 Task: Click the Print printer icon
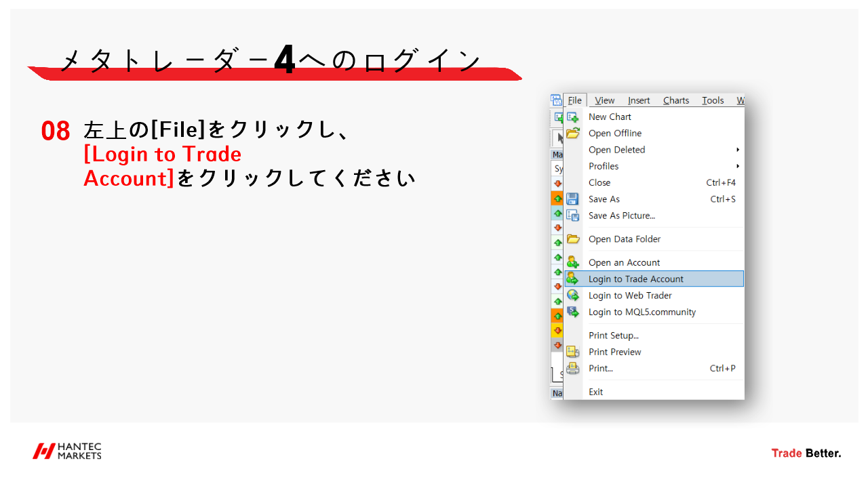(x=574, y=368)
